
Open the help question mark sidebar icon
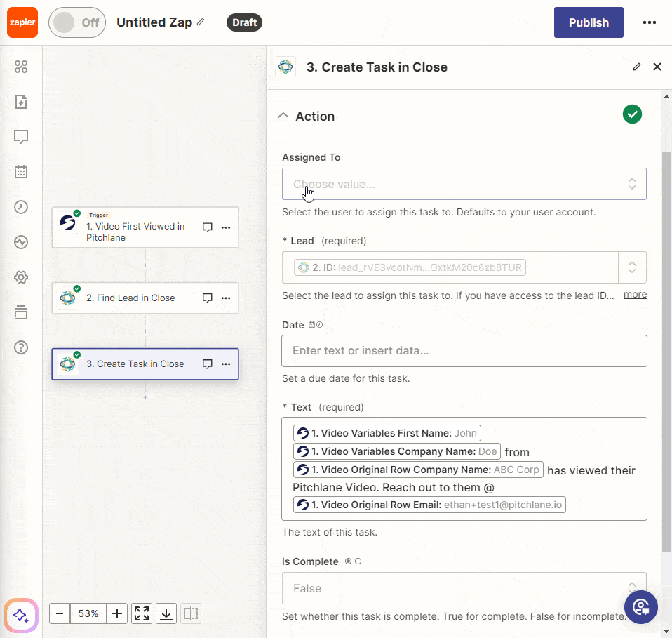21,347
